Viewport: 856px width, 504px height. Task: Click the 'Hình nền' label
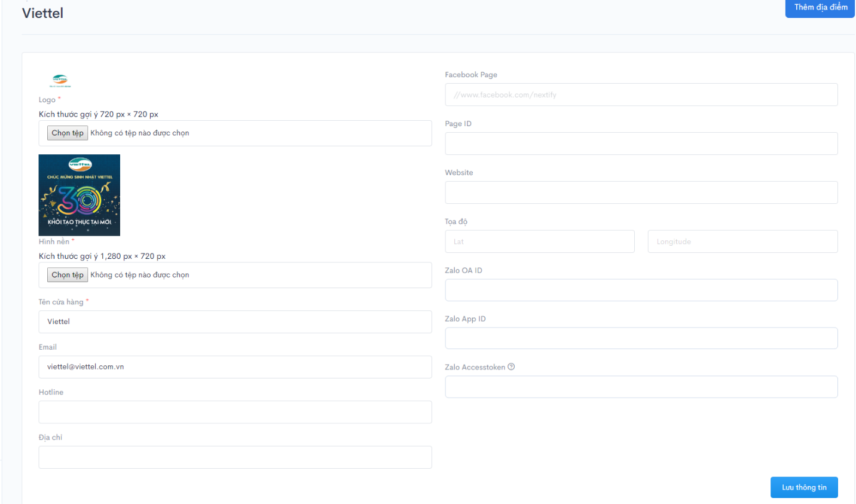point(54,242)
